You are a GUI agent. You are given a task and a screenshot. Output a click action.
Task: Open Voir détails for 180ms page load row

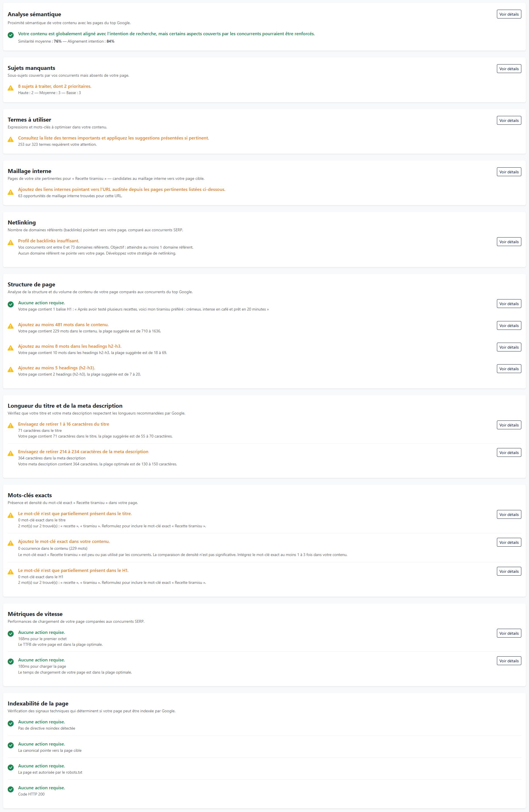(509, 661)
